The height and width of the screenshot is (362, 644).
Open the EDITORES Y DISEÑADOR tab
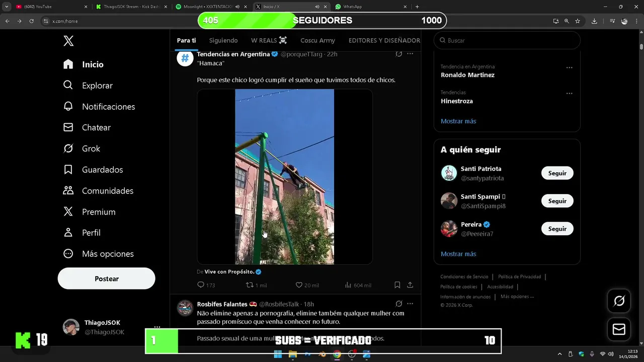click(384, 40)
